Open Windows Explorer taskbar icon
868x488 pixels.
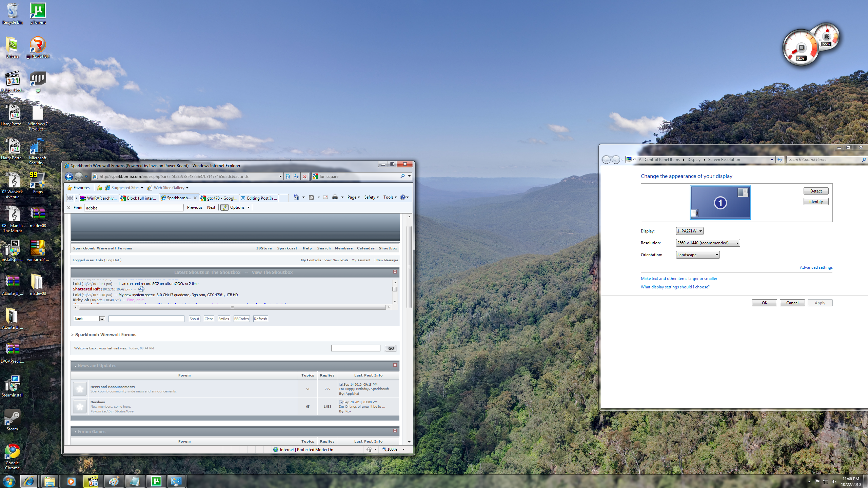coord(50,481)
